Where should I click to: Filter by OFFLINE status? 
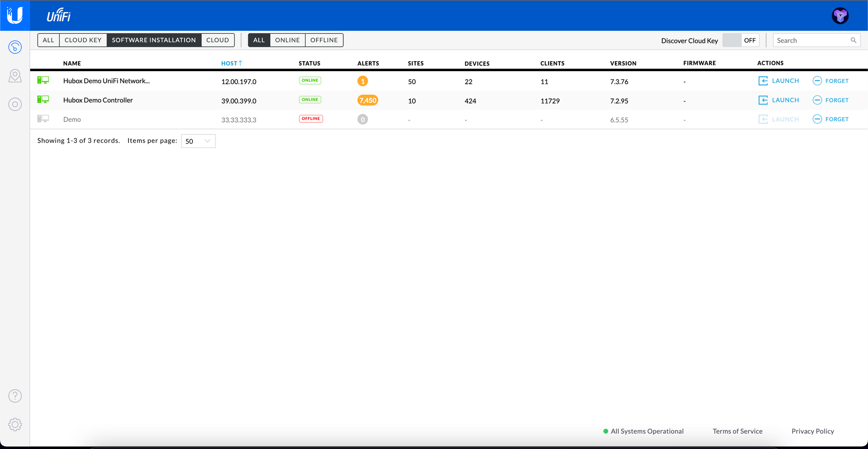tap(324, 40)
